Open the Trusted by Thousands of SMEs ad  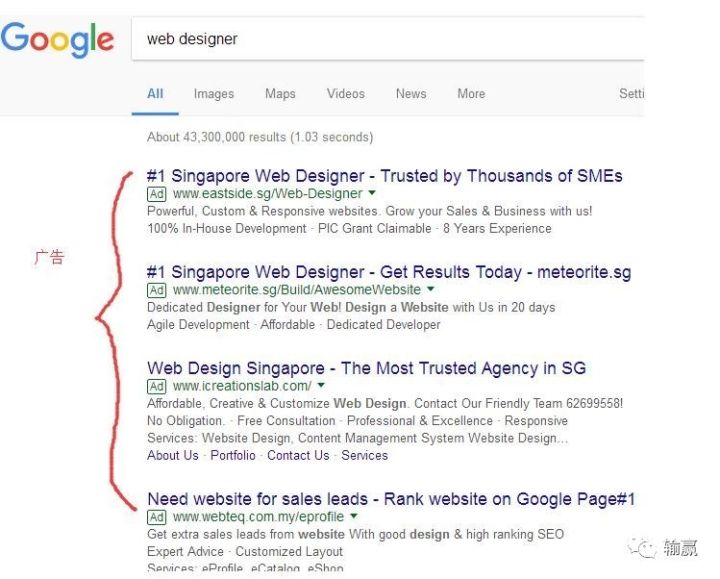pyautogui.click(x=385, y=176)
